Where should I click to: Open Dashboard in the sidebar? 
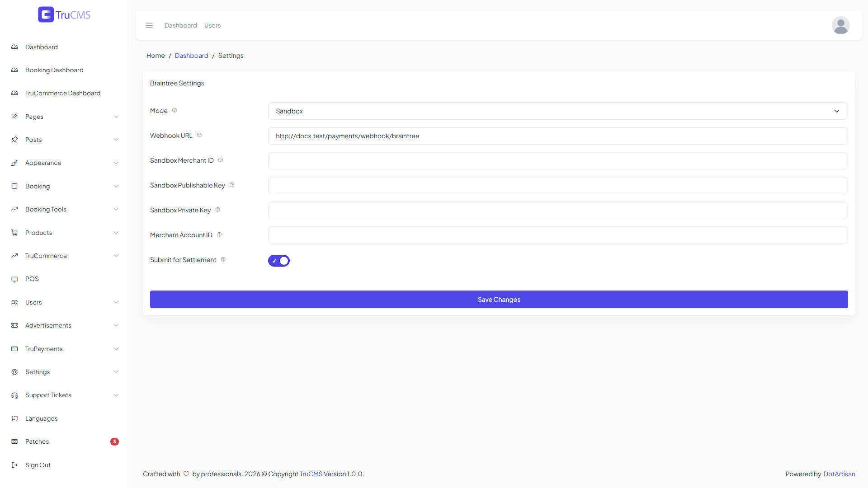click(65, 47)
